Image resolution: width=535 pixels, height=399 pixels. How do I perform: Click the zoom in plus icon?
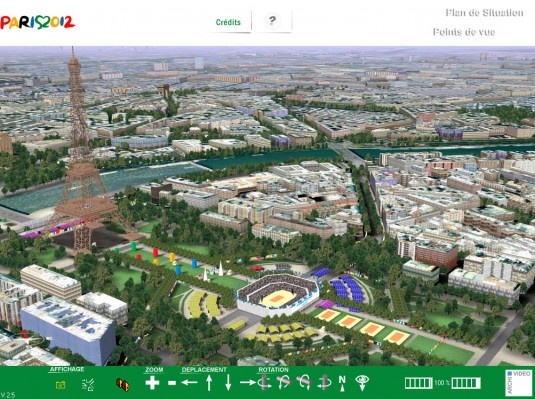point(152,383)
